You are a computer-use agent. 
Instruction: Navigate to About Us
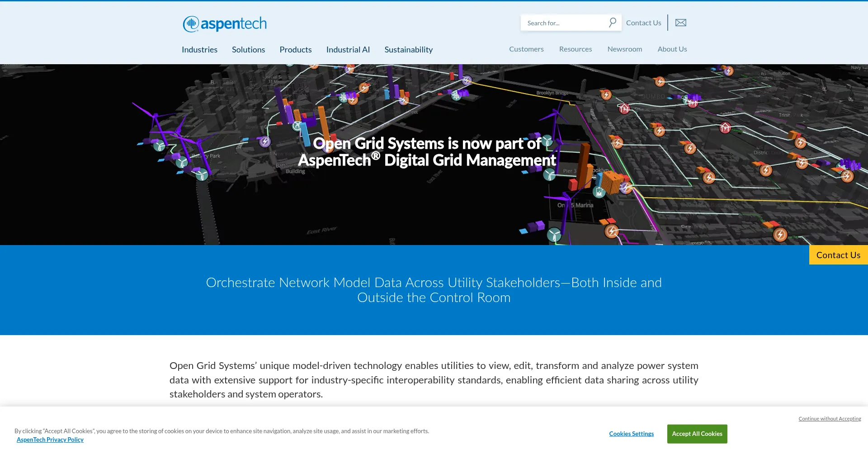point(672,49)
